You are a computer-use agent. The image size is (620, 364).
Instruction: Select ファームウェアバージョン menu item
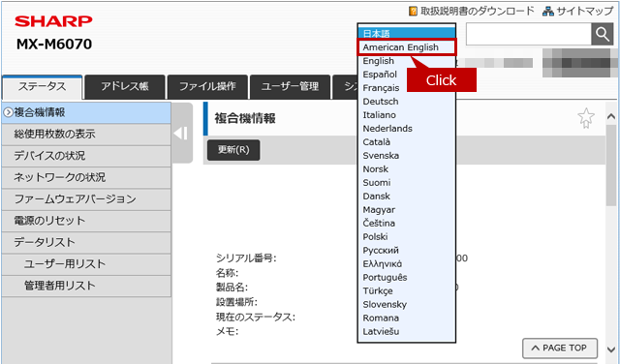(x=86, y=199)
